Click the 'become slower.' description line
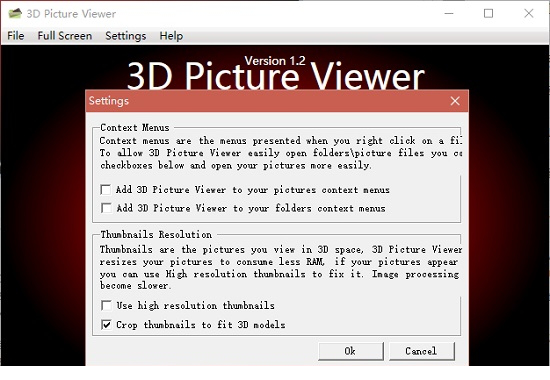 (135, 286)
